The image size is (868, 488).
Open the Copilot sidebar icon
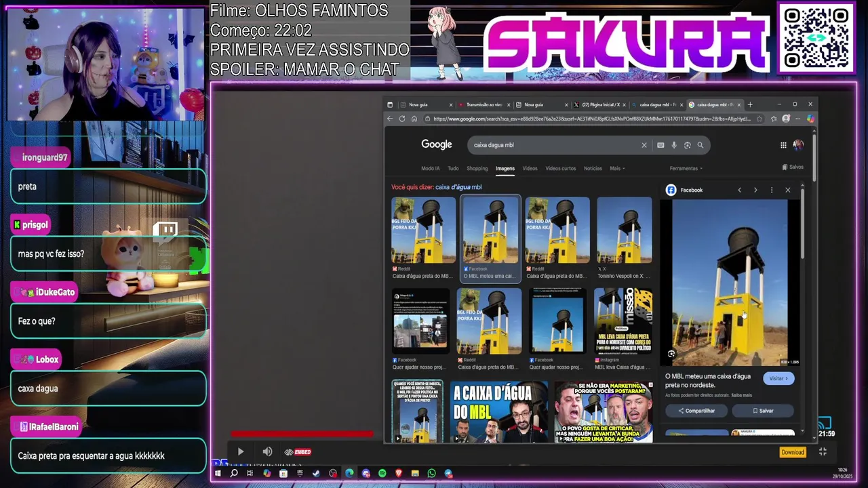pyautogui.click(x=810, y=119)
